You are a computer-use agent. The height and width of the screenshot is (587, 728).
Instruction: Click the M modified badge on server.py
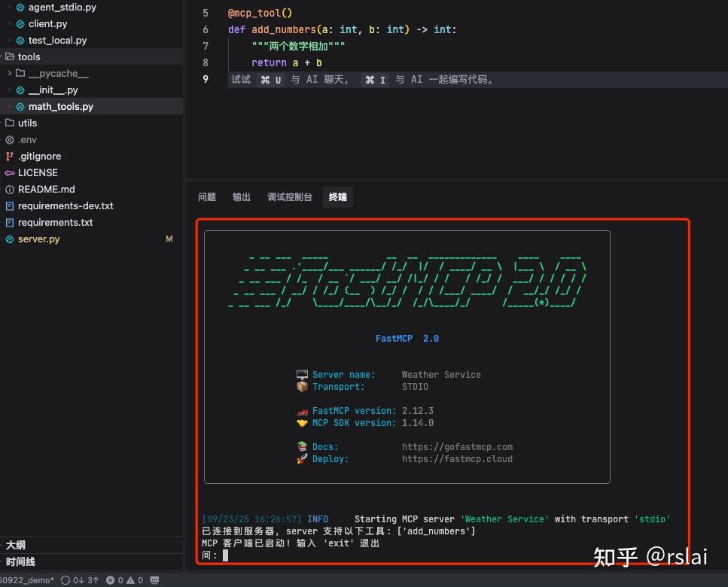click(x=169, y=239)
